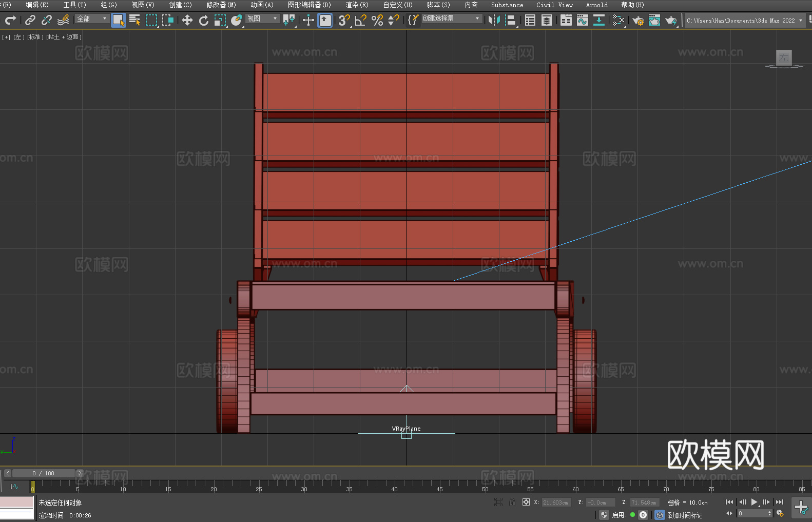The width and height of the screenshot is (812, 522).
Task: Click the Mirror tool icon
Action: (x=494, y=21)
